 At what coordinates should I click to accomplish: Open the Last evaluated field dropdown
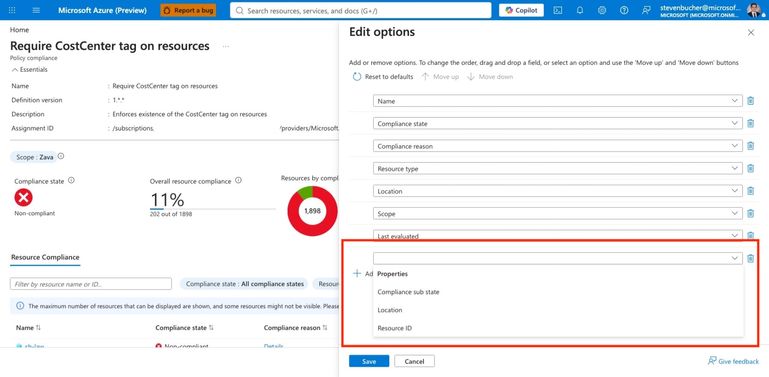pyautogui.click(x=558, y=236)
